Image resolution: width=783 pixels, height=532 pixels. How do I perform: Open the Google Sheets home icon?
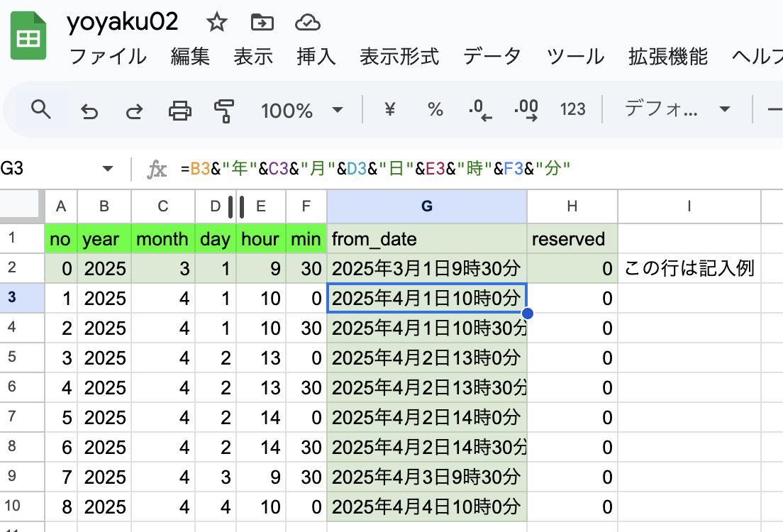tap(28, 35)
